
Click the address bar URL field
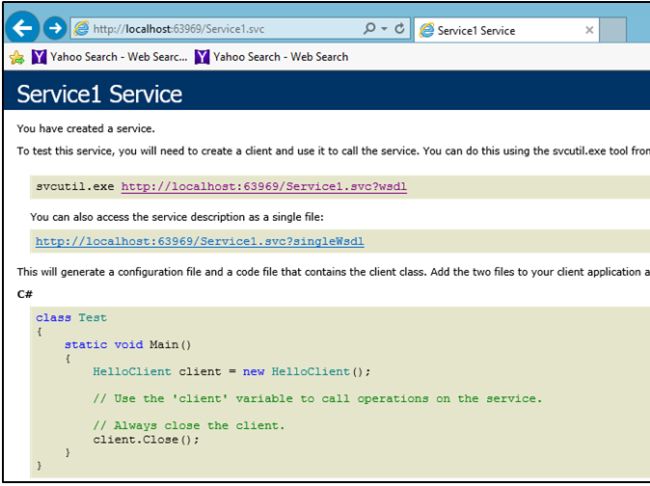click(240, 29)
